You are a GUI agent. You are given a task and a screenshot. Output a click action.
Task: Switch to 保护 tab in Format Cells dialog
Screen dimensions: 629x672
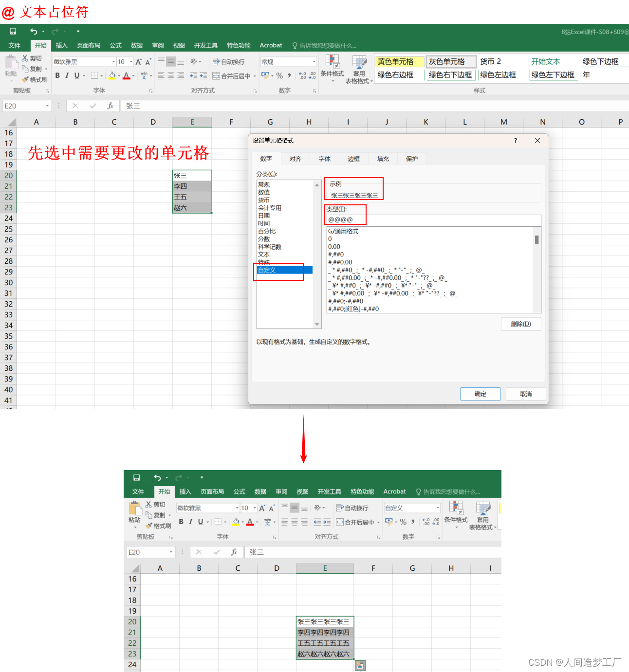tap(412, 159)
